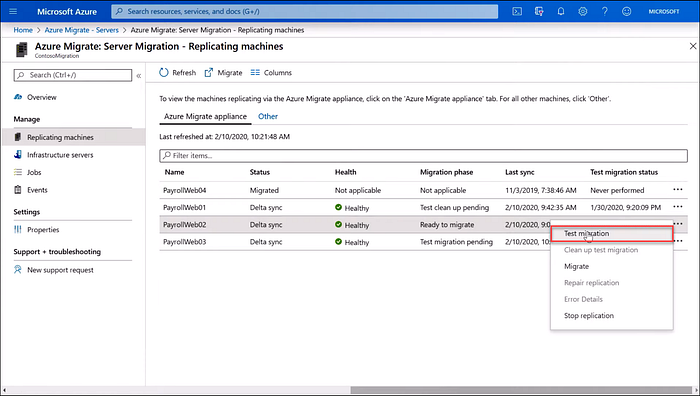This screenshot has height=396, width=700.
Task: Collapse the left sidebar with chevron
Action: pyautogui.click(x=139, y=76)
